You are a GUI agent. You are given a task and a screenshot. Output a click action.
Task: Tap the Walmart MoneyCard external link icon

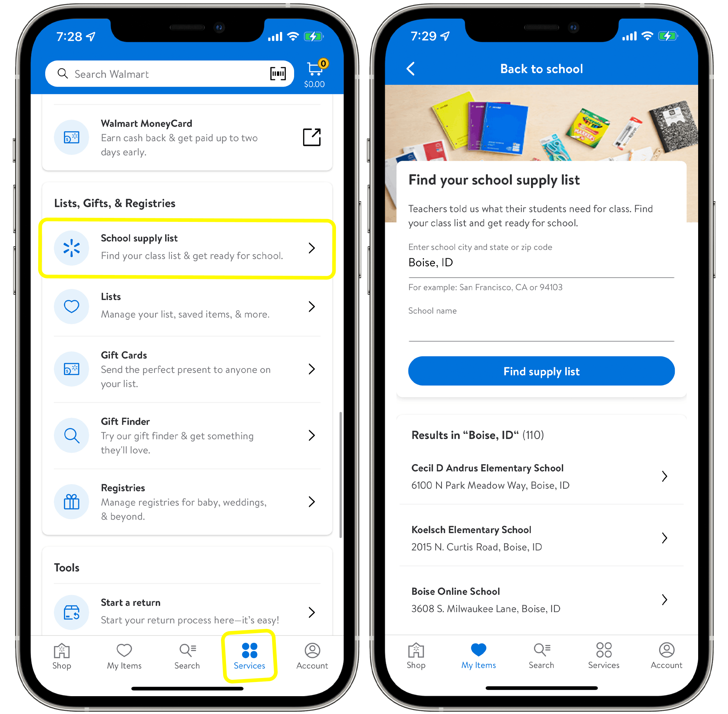click(x=312, y=135)
